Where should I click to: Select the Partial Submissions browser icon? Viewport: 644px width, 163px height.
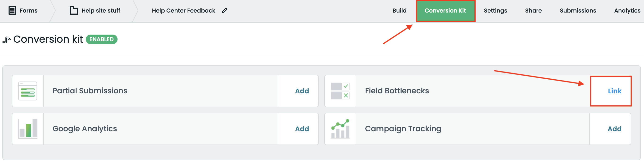28,91
